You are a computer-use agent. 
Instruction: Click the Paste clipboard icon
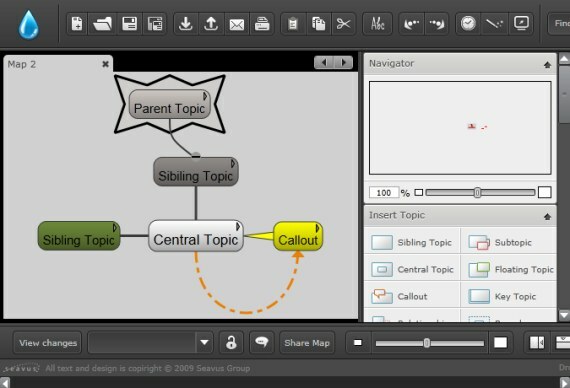[x=293, y=24]
